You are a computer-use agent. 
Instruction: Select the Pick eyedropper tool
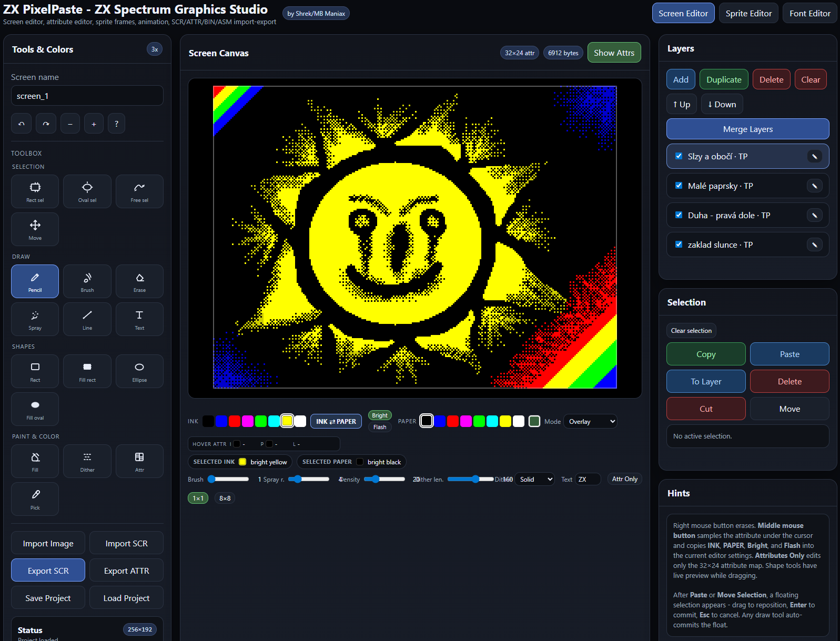[x=35, y=499]
